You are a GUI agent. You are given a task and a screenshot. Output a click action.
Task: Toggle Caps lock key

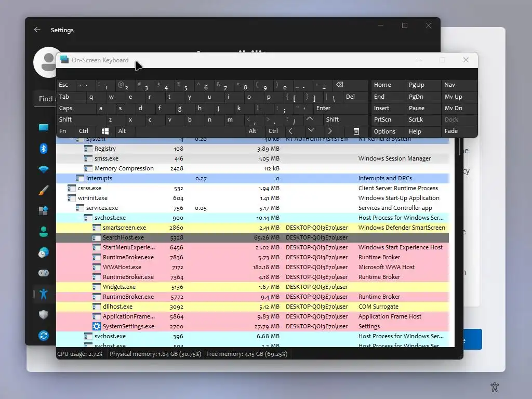[75, 108]
